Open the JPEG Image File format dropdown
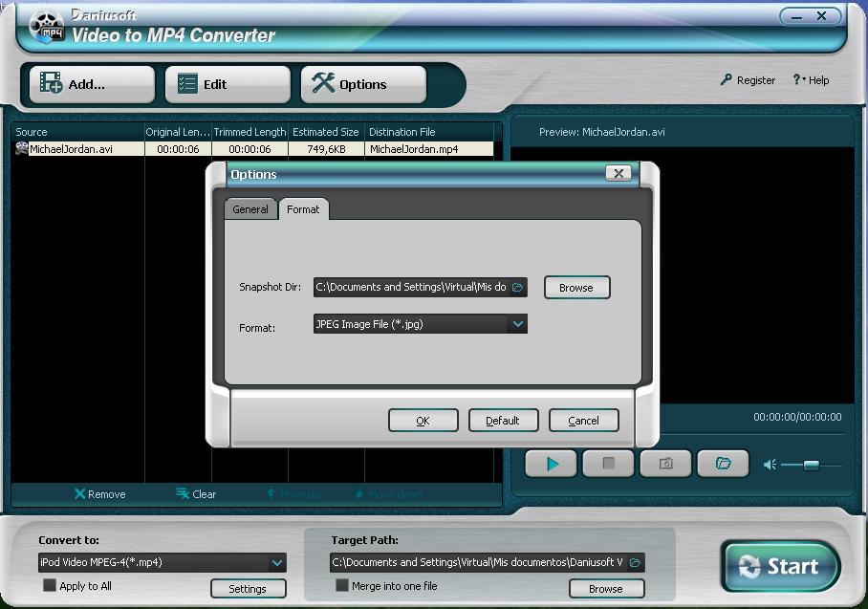The height and width of the screenshot is (609, 868). click(x=420, y=324)
